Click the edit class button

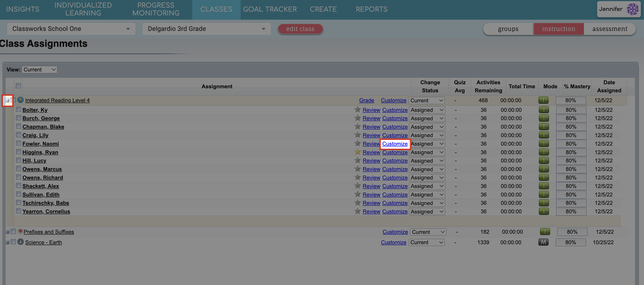pyautogui.click(x=300, y=29)
